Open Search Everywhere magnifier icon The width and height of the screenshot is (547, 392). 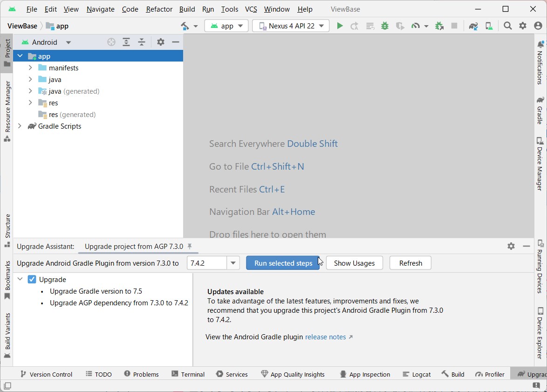[x=508, y=26]
